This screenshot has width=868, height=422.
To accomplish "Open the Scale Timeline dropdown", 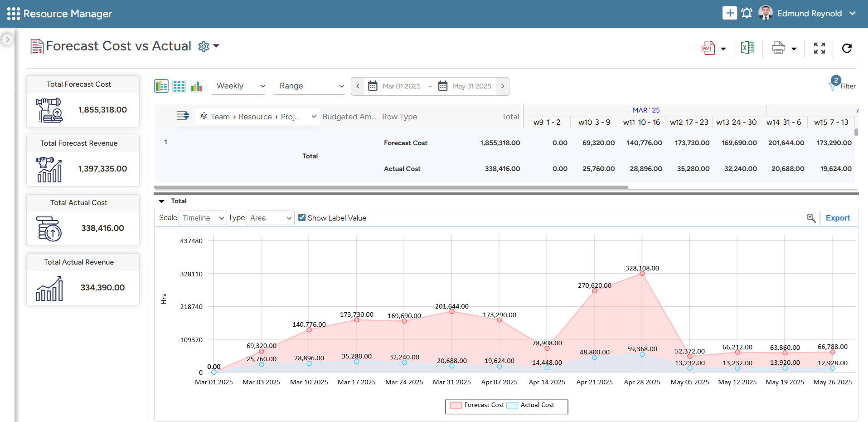I will coord(203,218).
